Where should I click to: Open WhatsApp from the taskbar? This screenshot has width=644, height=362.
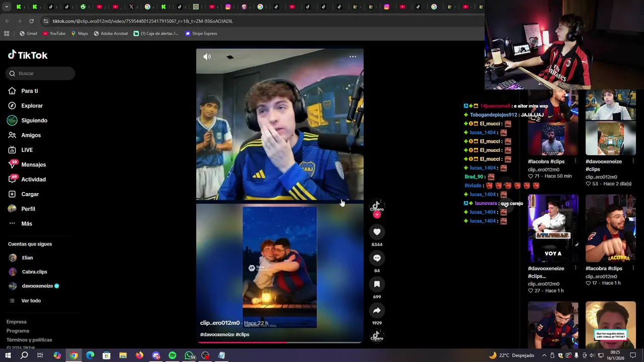click(x=189, y=355)
